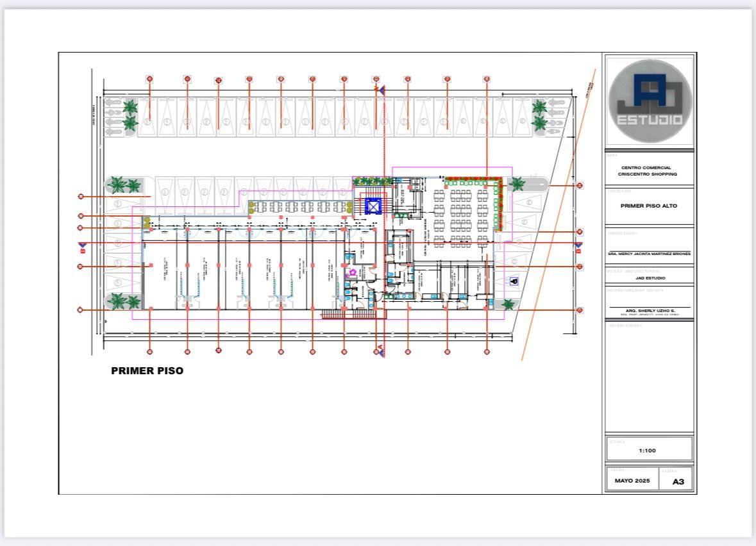Click 'CENTRO COMERCIAL CRISCENTRO SHOPPING' project name
Viewport: 756px width, 546px height.
click(x=647, y=170)
